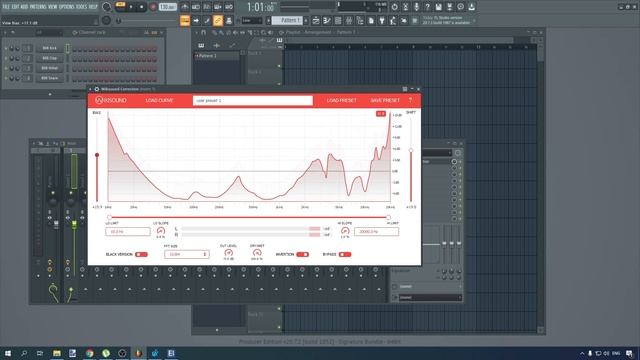Screen dimensions: 640x360
Task: Open the EDIT menu
Action: [15, 7]
